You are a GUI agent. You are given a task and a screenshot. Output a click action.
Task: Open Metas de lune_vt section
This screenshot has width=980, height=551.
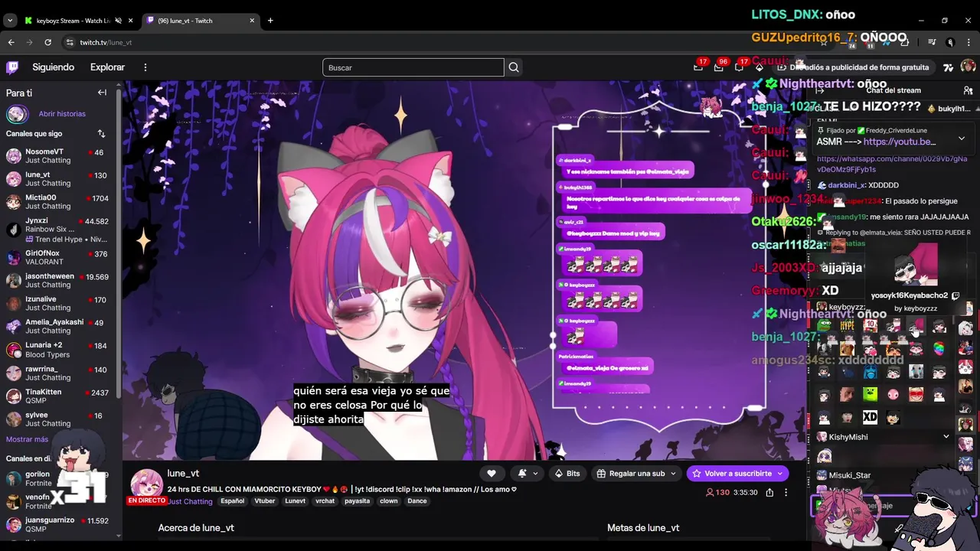click(643, 528)
